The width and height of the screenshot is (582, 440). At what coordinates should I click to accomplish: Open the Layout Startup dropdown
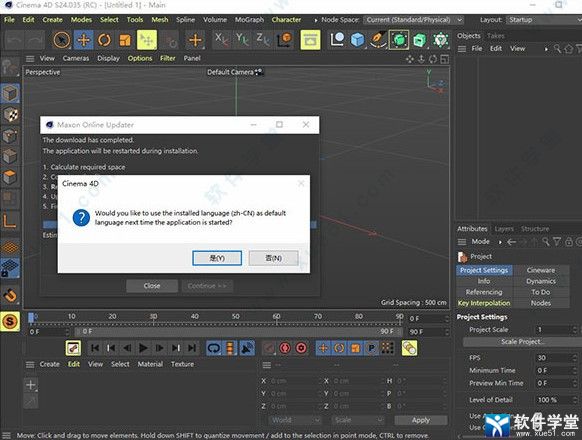[x=544, y=20]
